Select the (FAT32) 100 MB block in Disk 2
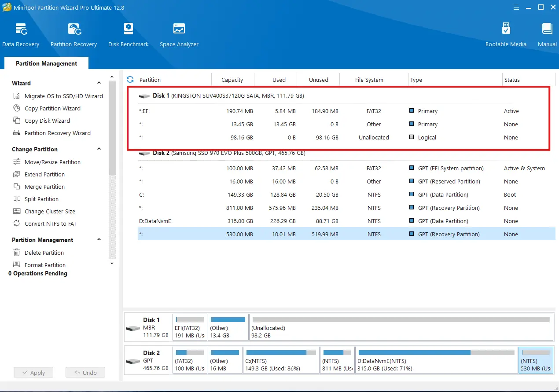The height and width of the screenshot is (392, 559). coord(190,360)
